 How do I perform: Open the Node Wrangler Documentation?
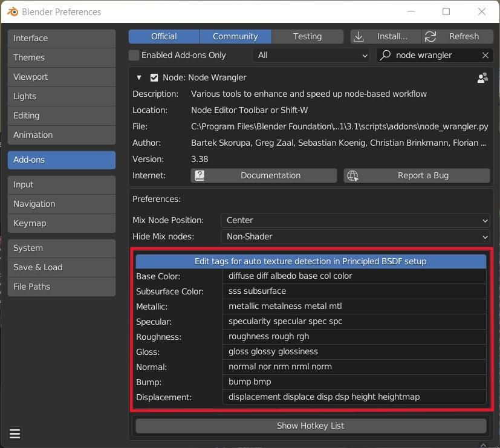[264, 176]
